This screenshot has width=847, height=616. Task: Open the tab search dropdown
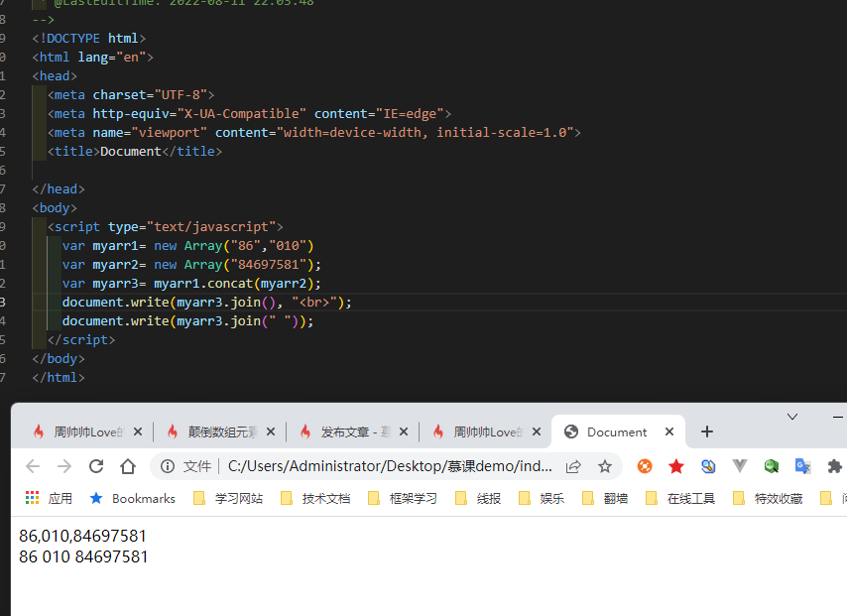point(792,417)
